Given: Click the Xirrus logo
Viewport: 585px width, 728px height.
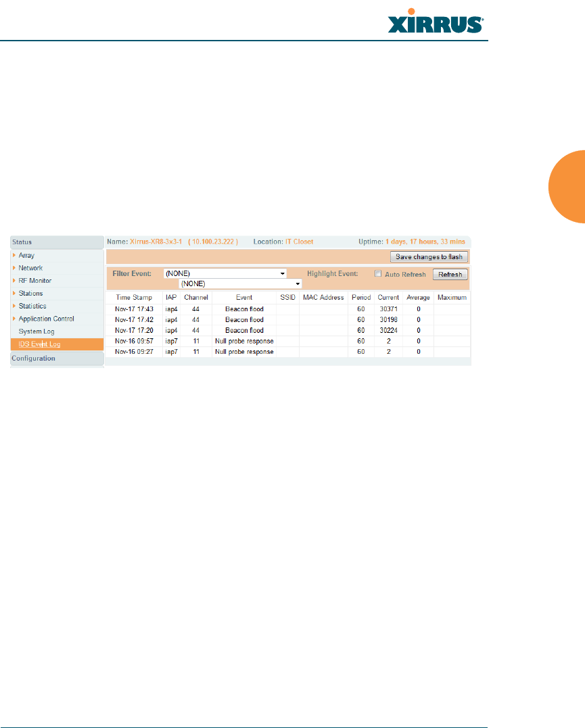Looking at the screenshot, I should (436, 22).
